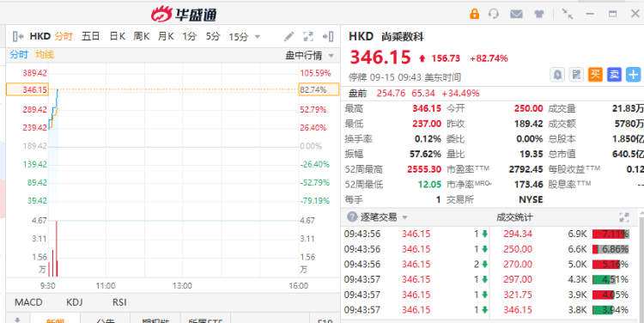
Task: Click the 11:00 time axis label
Action: pos(106,285)
